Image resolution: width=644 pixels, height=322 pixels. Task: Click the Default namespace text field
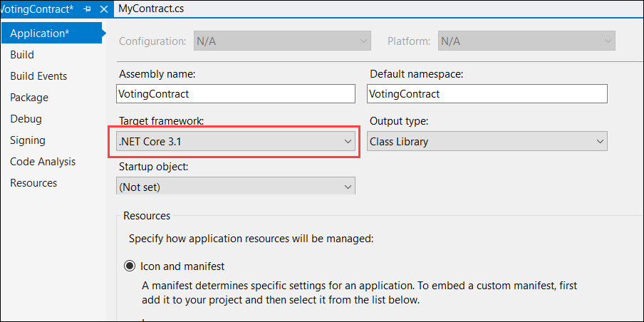point(487,94)
